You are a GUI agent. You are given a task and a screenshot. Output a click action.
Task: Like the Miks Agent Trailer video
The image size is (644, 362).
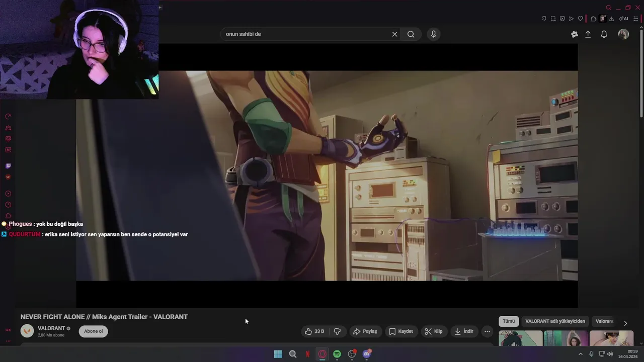coord(314,331)
